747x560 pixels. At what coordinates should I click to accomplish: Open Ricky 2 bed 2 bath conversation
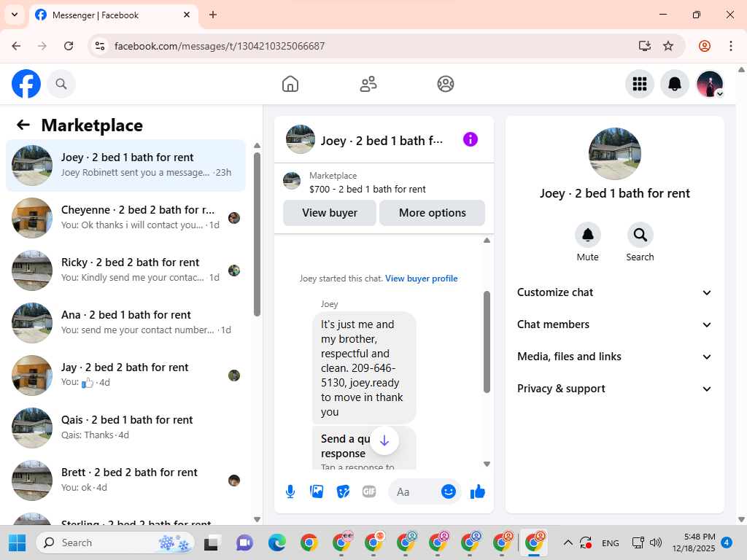pos(125,270)
